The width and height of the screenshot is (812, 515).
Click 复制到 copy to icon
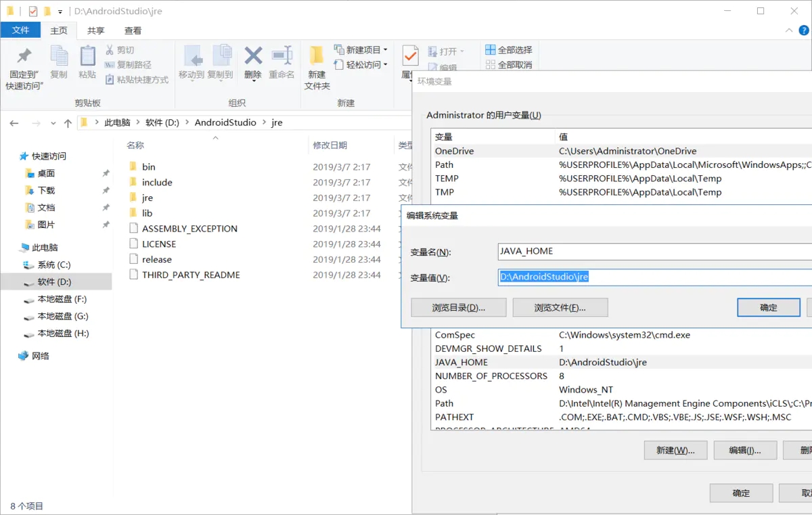(220, 62)
